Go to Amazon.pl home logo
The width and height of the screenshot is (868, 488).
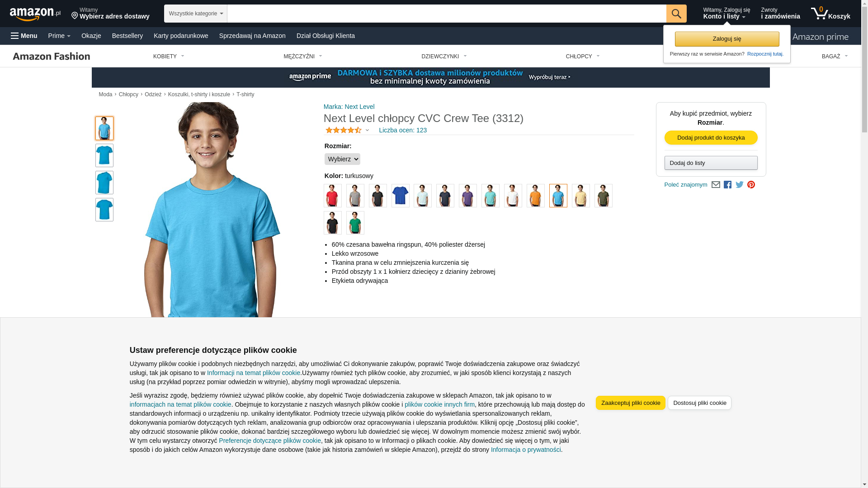coord(35,14)
